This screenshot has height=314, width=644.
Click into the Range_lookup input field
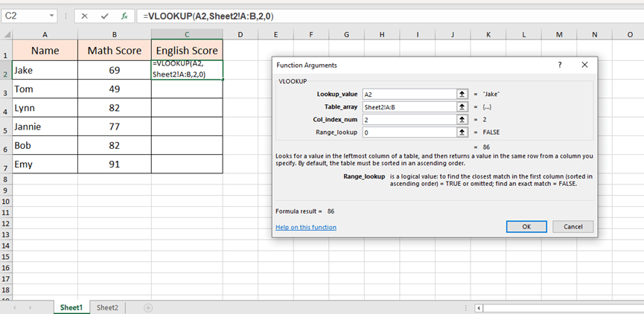tap(409, 132)
